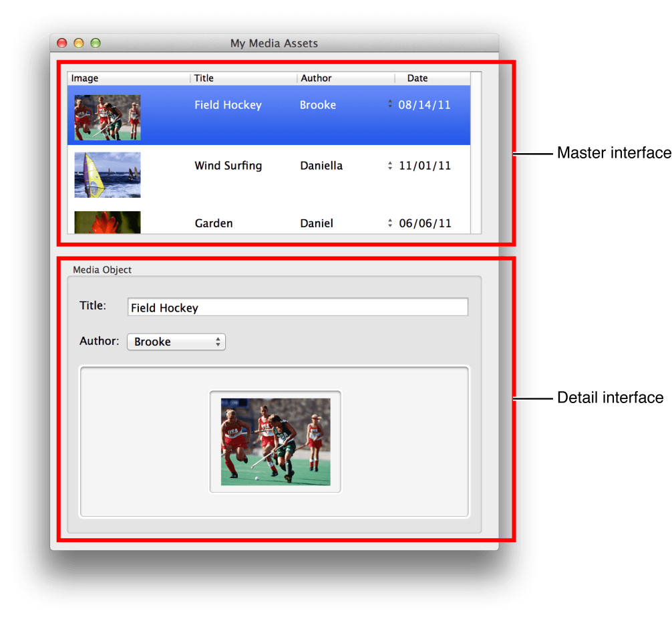
Task: Click the Garden flower thumbnail
Action: (107, 221)
